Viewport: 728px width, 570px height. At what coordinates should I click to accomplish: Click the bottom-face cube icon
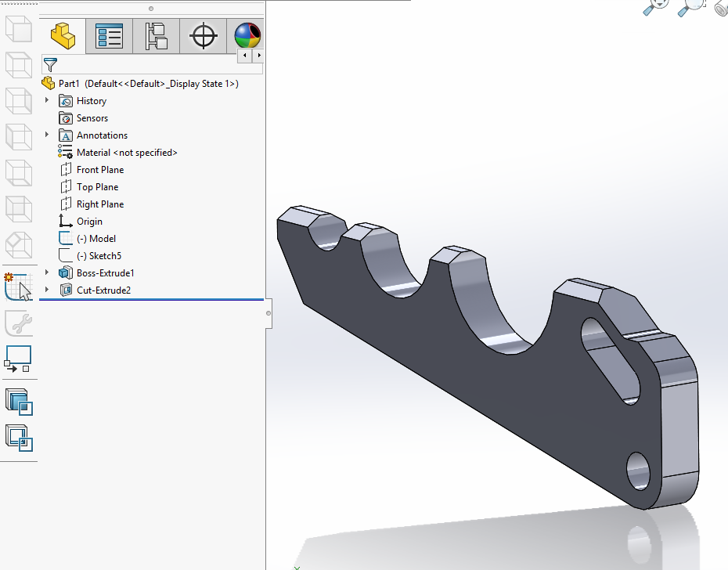pyautogui.click(x=19, y=173)
